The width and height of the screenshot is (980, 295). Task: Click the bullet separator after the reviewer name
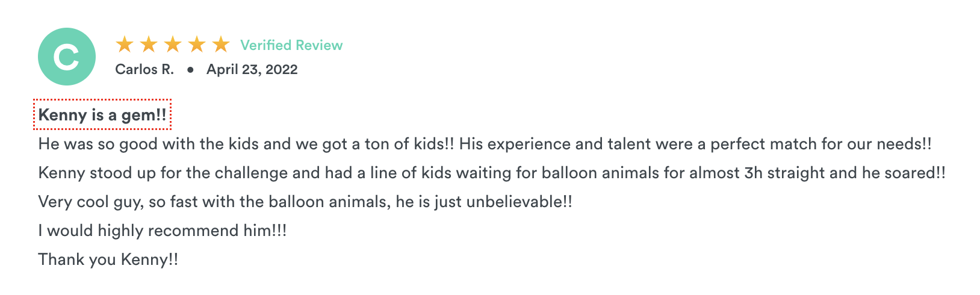(x=190, y=69)
